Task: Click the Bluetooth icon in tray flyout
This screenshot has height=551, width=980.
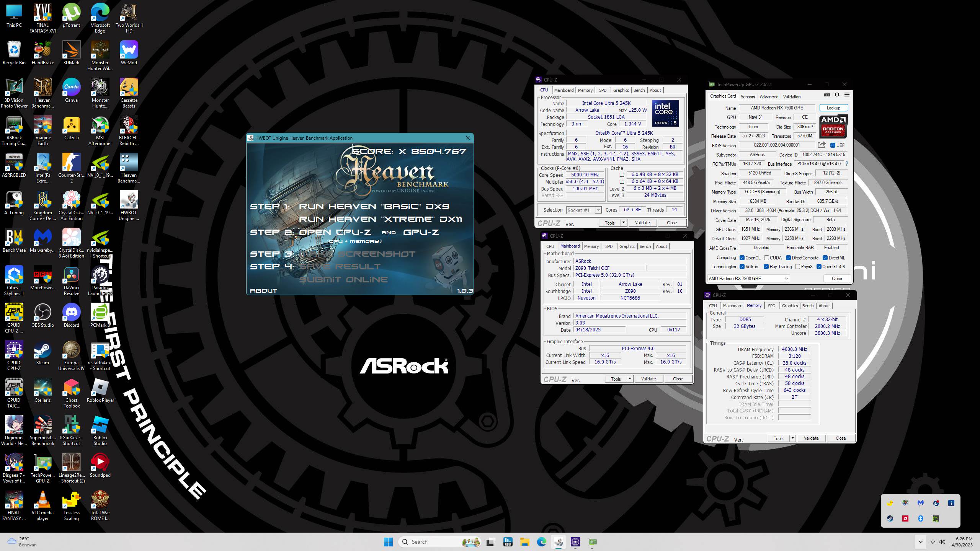Action: pyautogui.click(x=921, y=518)
